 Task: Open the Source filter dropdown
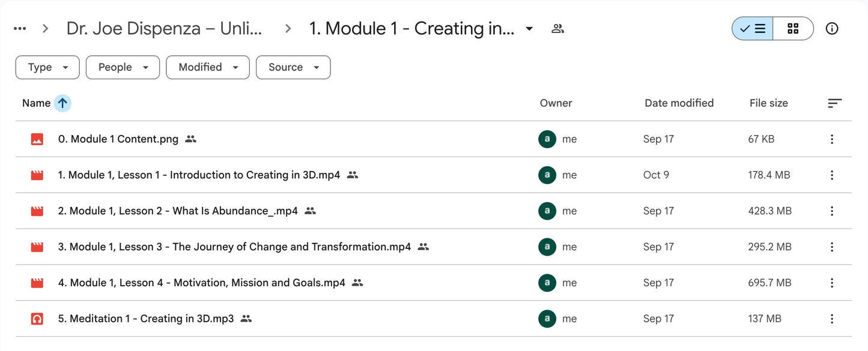pos(293,67)
